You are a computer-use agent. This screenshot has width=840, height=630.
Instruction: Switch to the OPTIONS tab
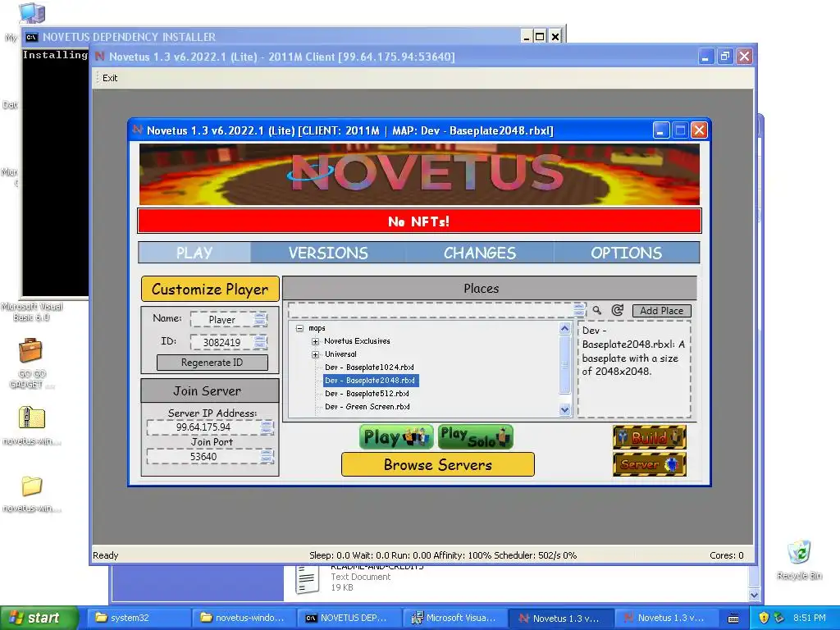coord(626,253)
